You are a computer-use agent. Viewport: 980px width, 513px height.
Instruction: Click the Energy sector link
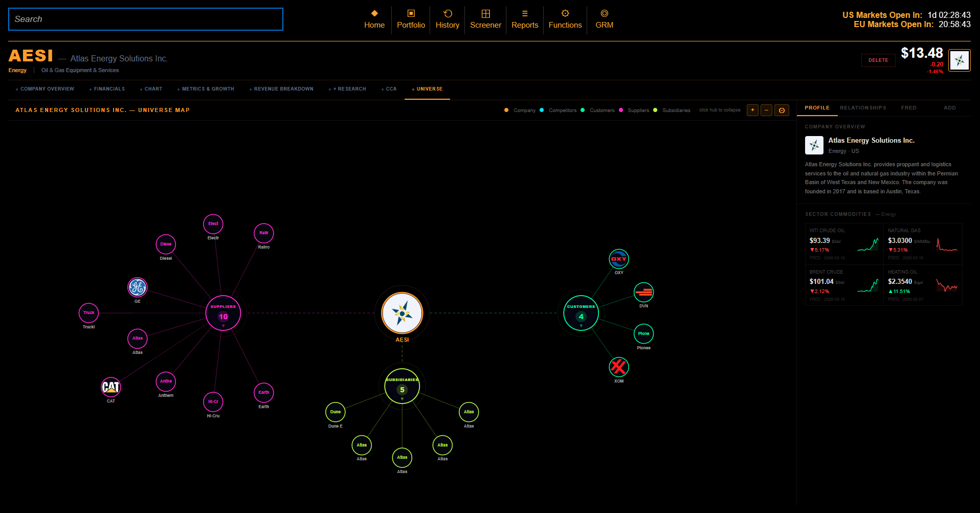click(17, 71)
